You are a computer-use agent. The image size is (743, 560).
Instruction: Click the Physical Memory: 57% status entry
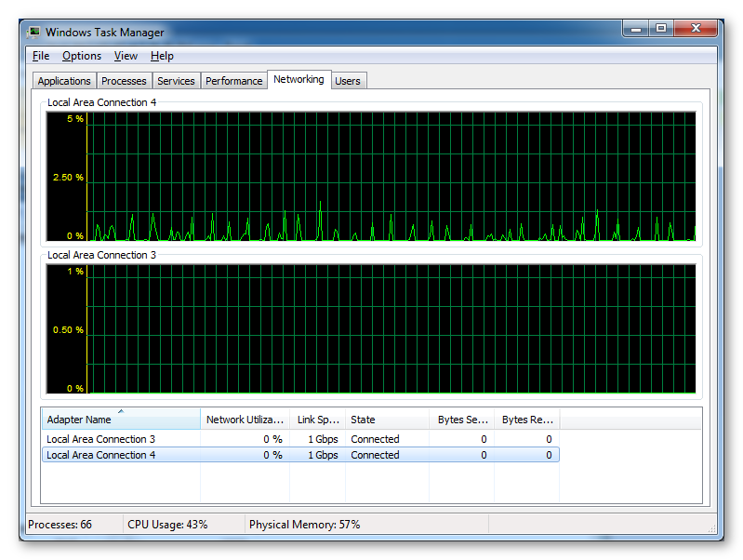tap(304, 525)
